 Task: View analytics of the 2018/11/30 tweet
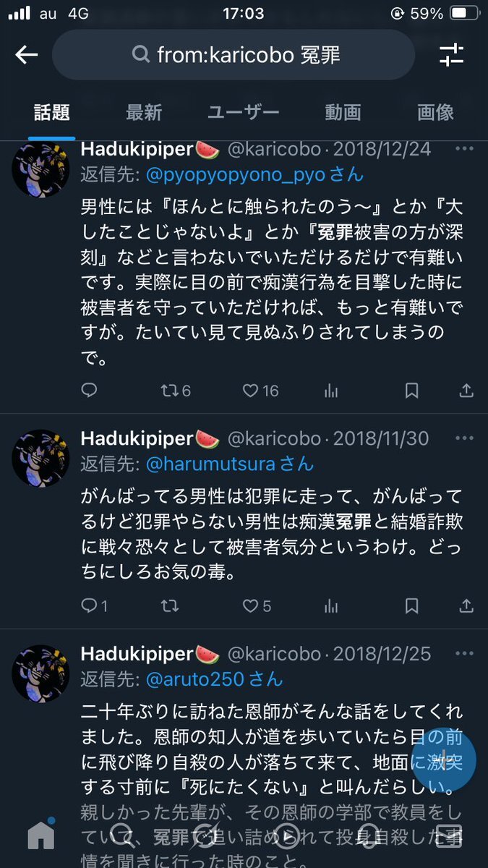(x=332, y=605)
